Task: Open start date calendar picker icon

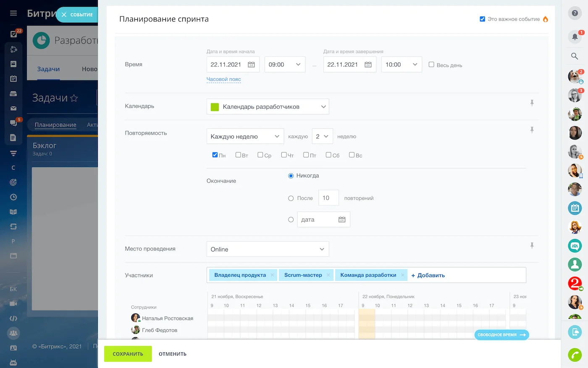Action: (x=251, y=65)
